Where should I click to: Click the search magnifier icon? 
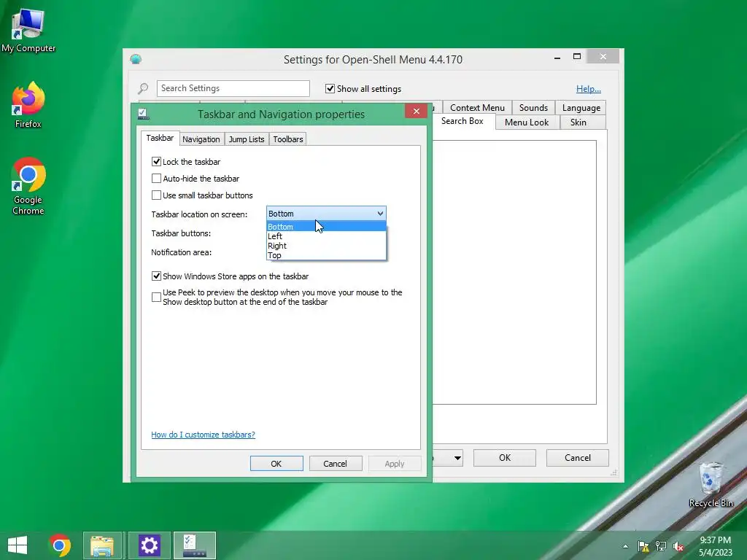pyautogui.click(x=143, y=88)
